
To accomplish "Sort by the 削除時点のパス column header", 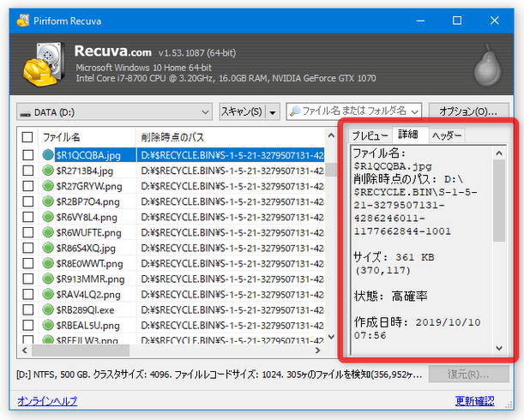I will click(231, 137).
